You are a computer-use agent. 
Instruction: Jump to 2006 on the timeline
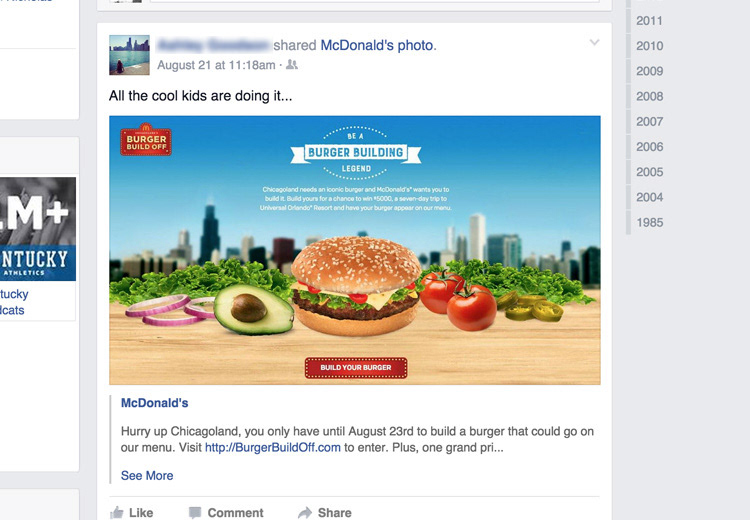coord(649,147)
